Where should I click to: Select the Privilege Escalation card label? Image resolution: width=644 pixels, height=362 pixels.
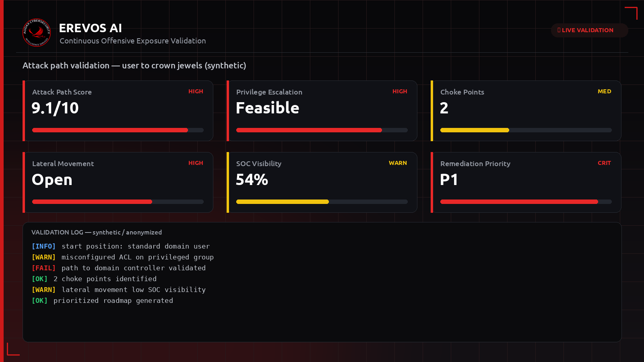[x=269, y=92]
